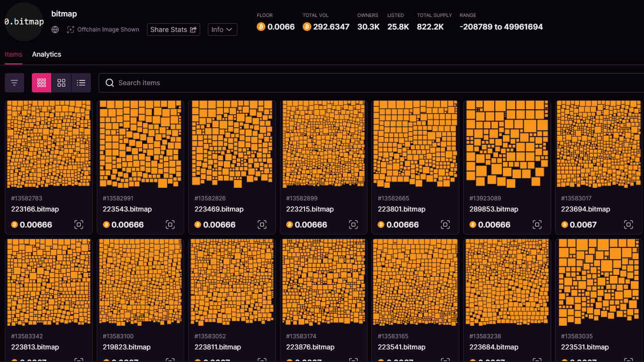644x362 pixels.
Task: Click the 223215.bitmap item name
Action: pos(310,209)
